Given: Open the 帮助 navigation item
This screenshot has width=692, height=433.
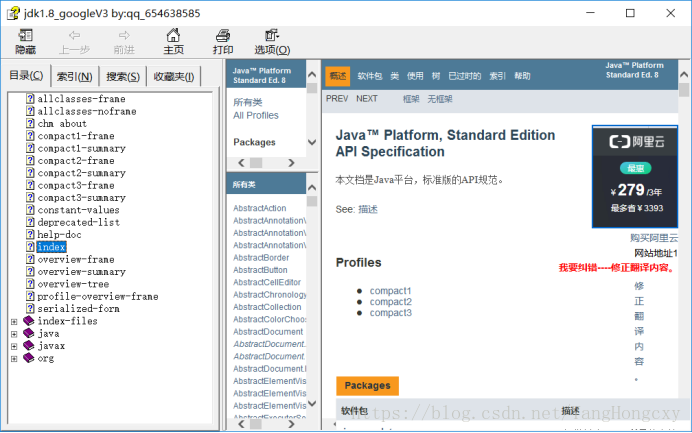Looking at the screenshot, I should [522, 76].
